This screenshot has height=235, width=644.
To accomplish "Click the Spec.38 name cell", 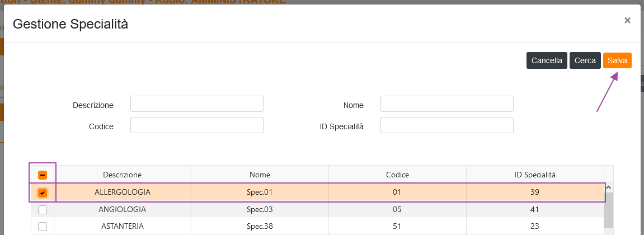I will [260, 227].
